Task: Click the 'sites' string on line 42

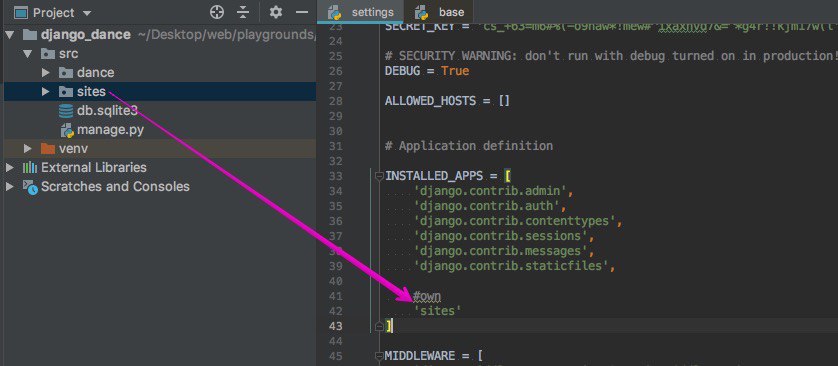Action: (x=438, y=310)
